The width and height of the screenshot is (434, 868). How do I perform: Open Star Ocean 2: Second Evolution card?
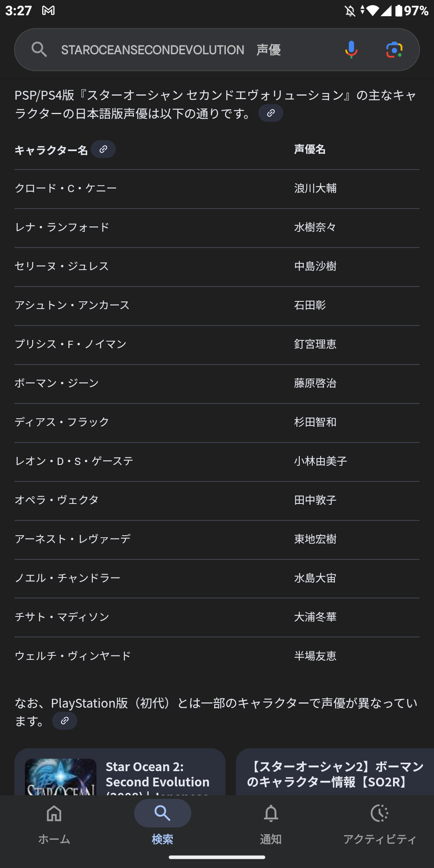click(158, 775)
